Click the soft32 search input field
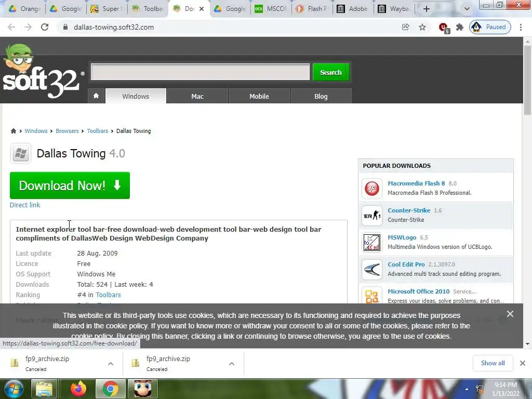Viewport: 532px width, 399px height. [200, 72]
